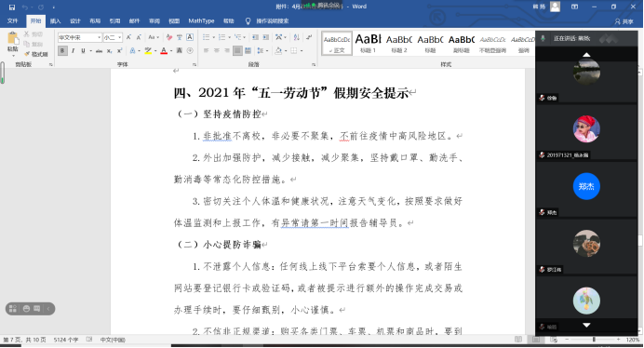Viewport: 644px width, 348px height.
Task: Adjust the zoom slider in status bar
Action: click(594, 340)
